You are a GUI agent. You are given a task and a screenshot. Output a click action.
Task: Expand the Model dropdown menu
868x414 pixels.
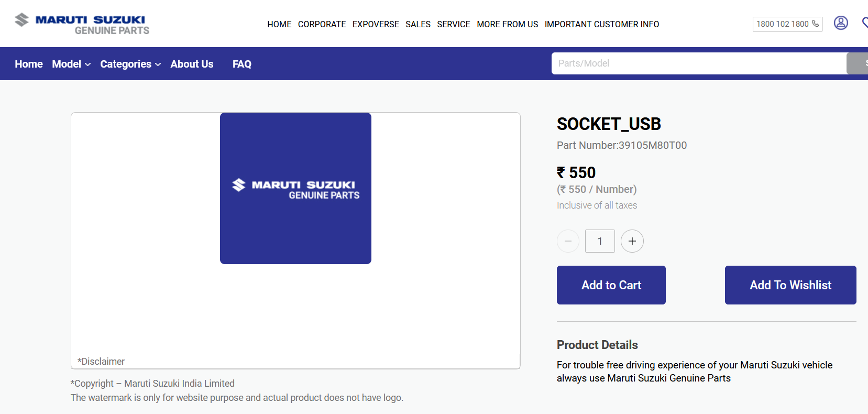71,64
